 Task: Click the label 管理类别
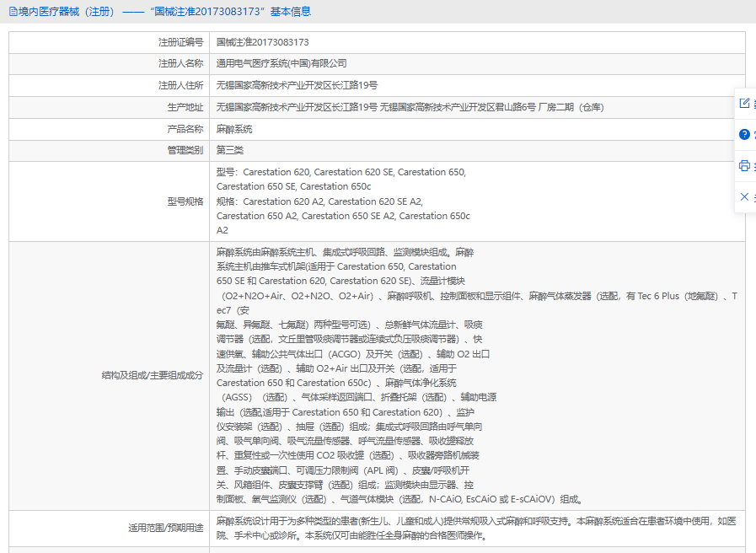coord(185,150)
